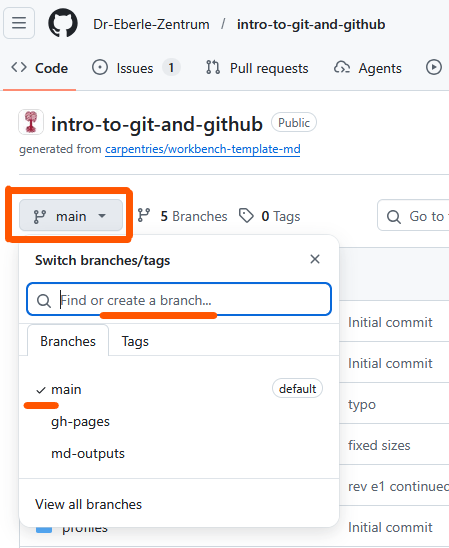Open the Issues tab
449x548 pixels.
click(x=136, y=68)
